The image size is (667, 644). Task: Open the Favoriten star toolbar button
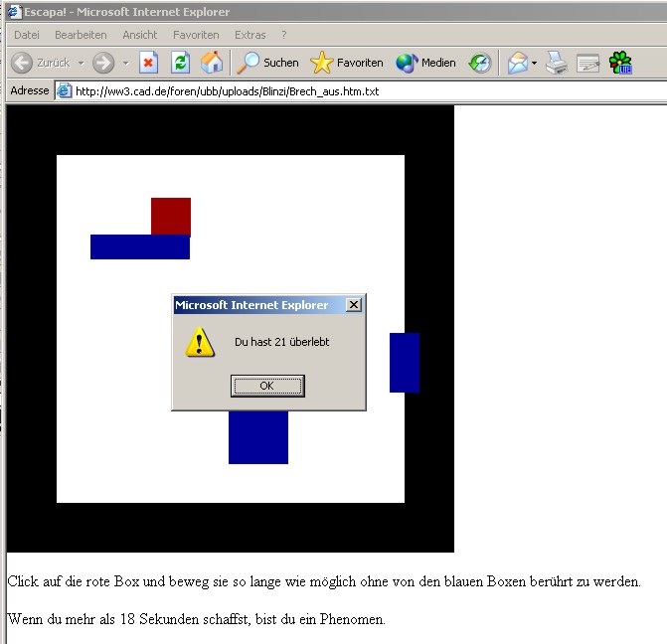coord(347,63)
